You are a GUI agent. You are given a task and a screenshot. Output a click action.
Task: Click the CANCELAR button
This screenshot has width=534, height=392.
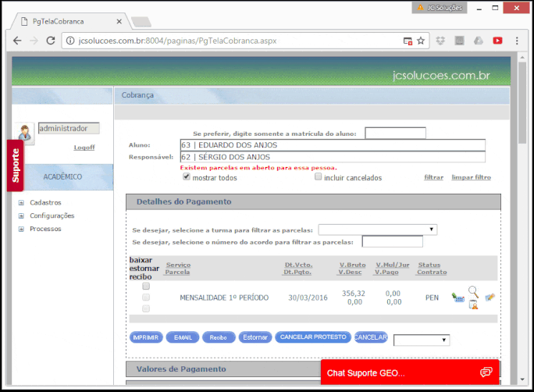pos(371,337)
